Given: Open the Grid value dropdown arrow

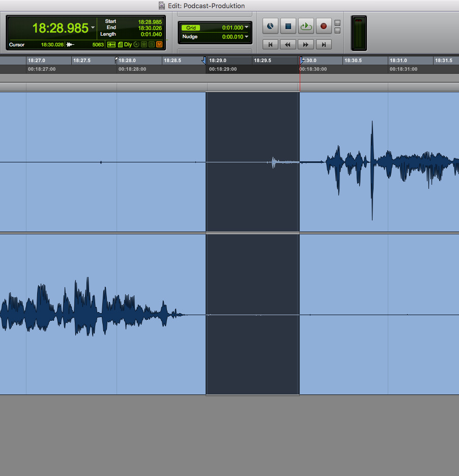Looking at the screenshot, I should point(247,27).
